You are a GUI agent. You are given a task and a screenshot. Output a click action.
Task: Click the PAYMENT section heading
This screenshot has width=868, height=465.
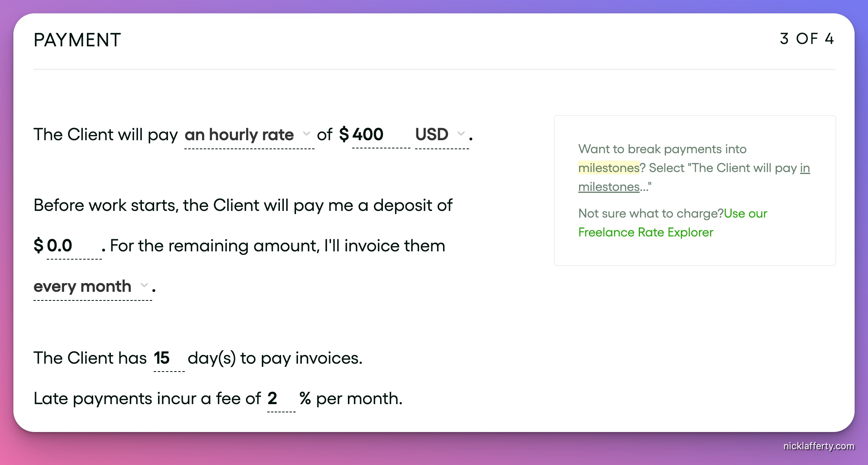point(77,40)
